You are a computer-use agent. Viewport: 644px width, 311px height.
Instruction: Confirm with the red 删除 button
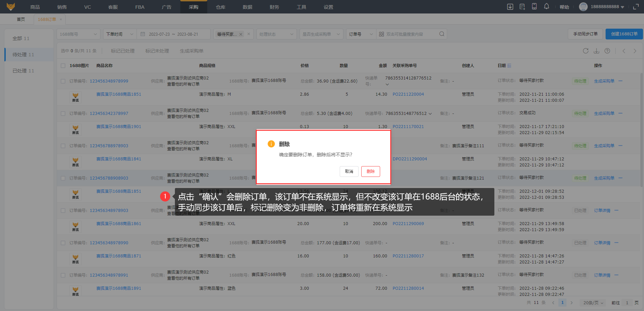[x=371, y=172]
